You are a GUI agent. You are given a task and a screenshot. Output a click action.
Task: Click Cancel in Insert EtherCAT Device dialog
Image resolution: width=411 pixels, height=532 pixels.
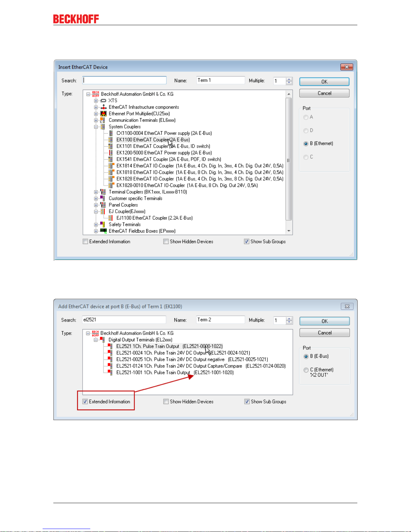click(x=324, y=93)
